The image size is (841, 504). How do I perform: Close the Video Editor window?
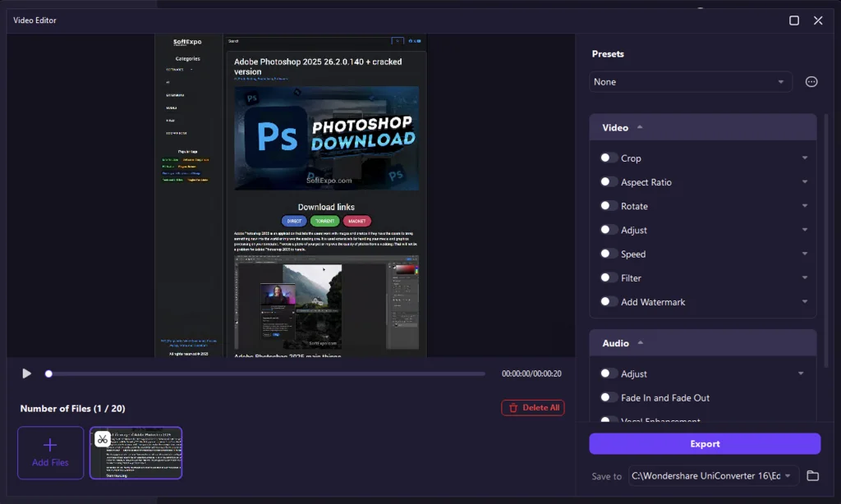[x=818, y=21]
